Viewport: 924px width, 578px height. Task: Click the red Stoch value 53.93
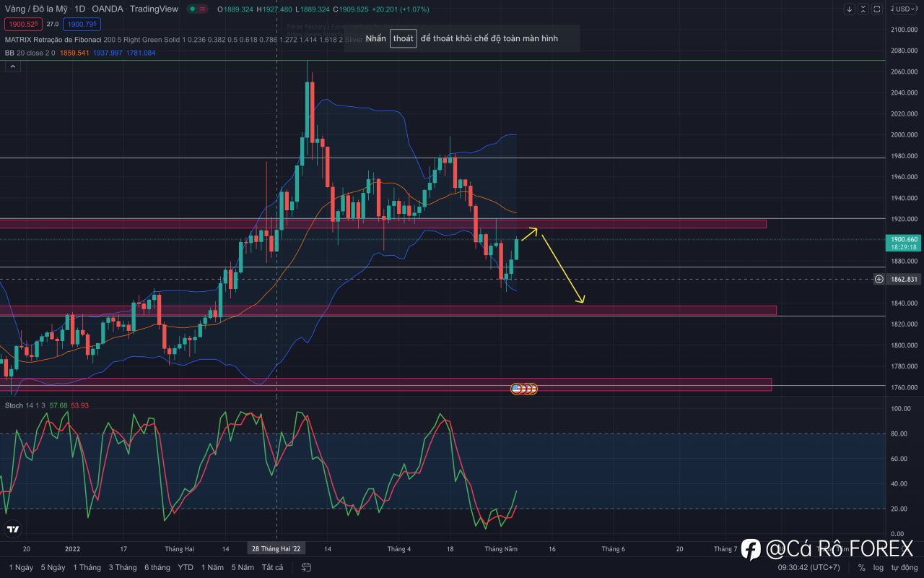pos(79,405)
